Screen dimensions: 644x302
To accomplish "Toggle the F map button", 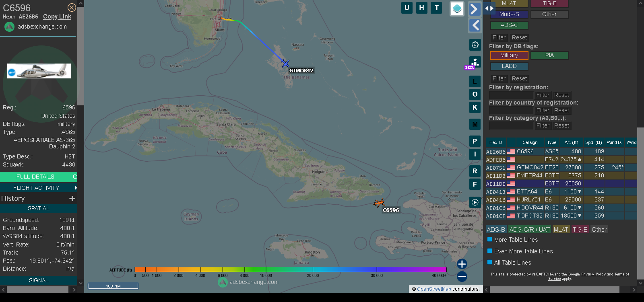I will tap(475, 184).
